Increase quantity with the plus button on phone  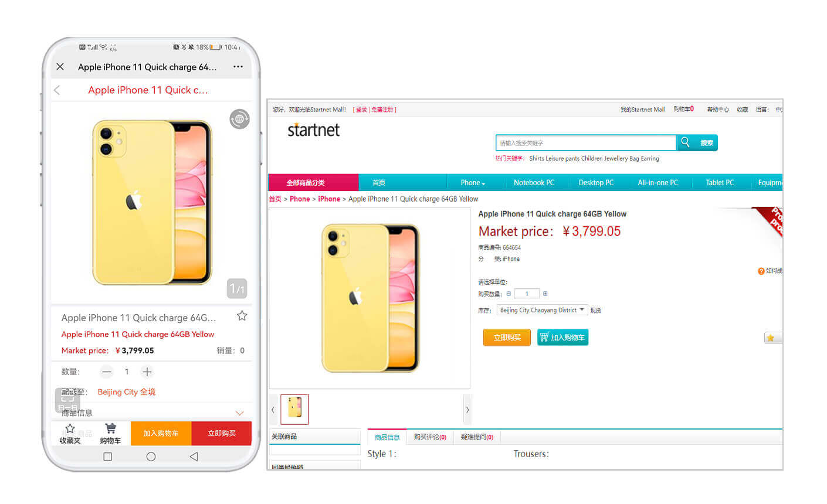coord(147,372)
